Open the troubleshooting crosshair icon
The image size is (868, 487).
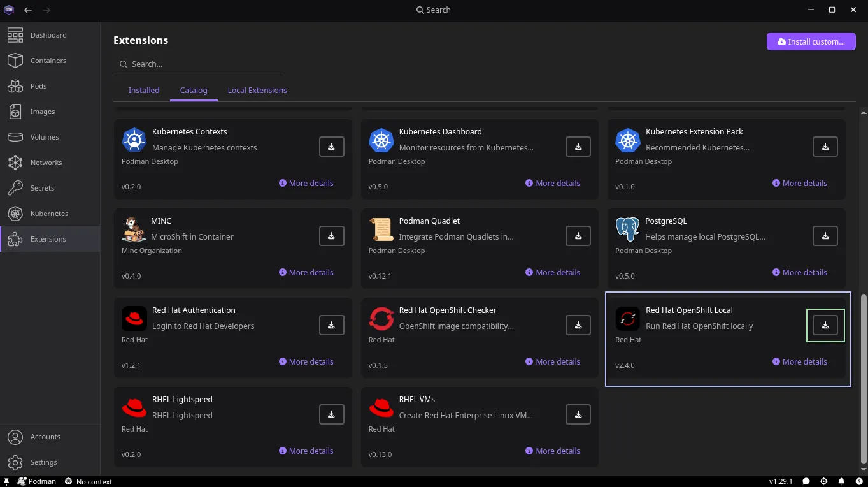824,481
